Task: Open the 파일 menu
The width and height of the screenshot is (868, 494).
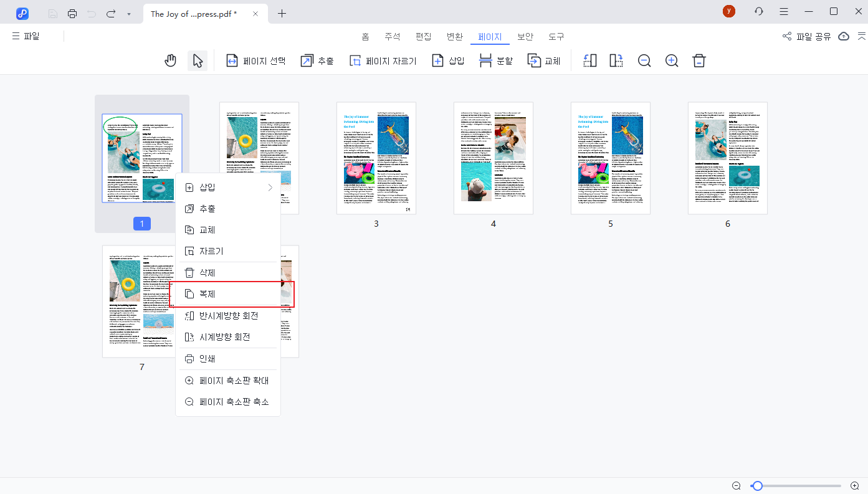Action: [26, 36]
